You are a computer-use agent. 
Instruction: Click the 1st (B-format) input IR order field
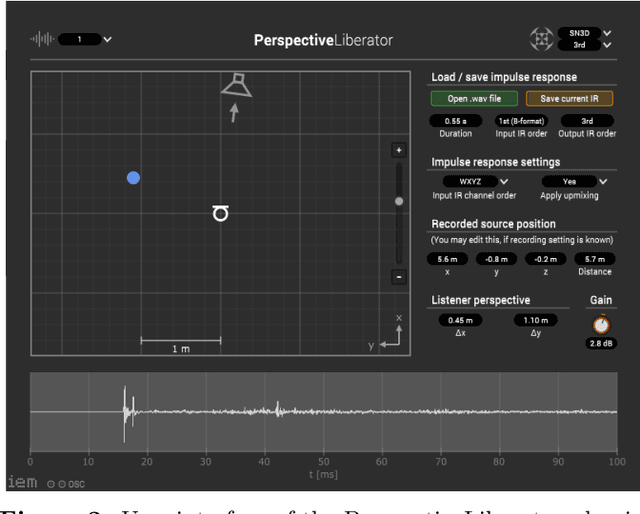(521, 121)
